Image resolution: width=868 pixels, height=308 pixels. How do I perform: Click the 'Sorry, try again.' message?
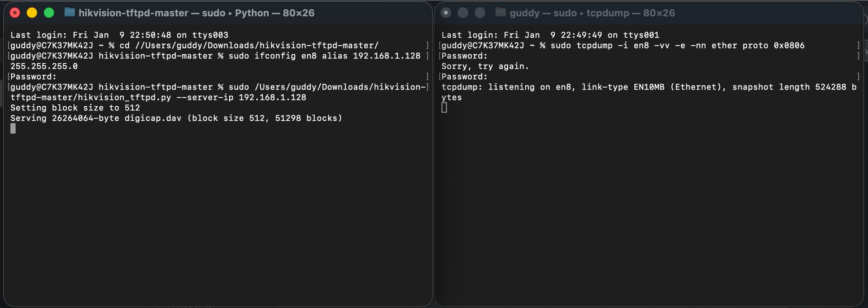point(485,66)
